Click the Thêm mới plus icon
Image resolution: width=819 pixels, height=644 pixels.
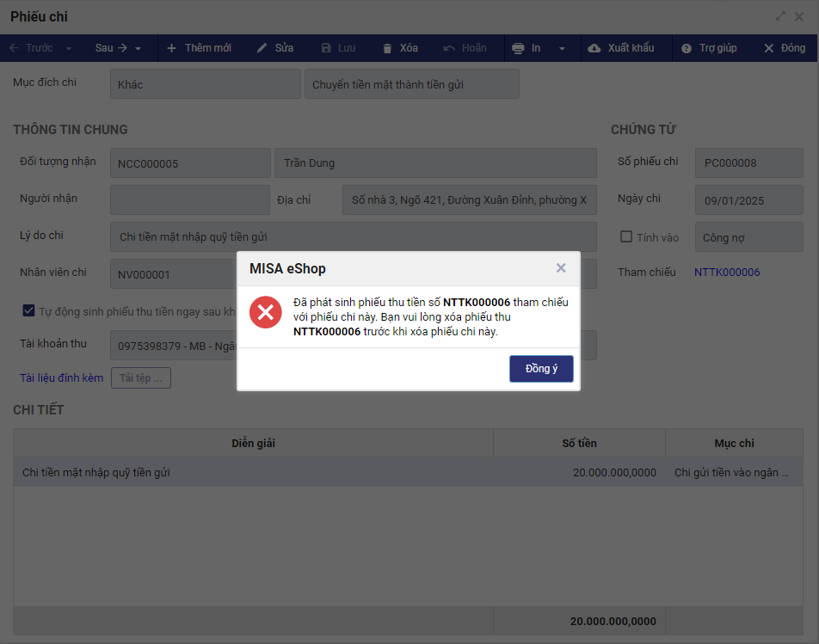pyautogui.click(x=171, y=48)
